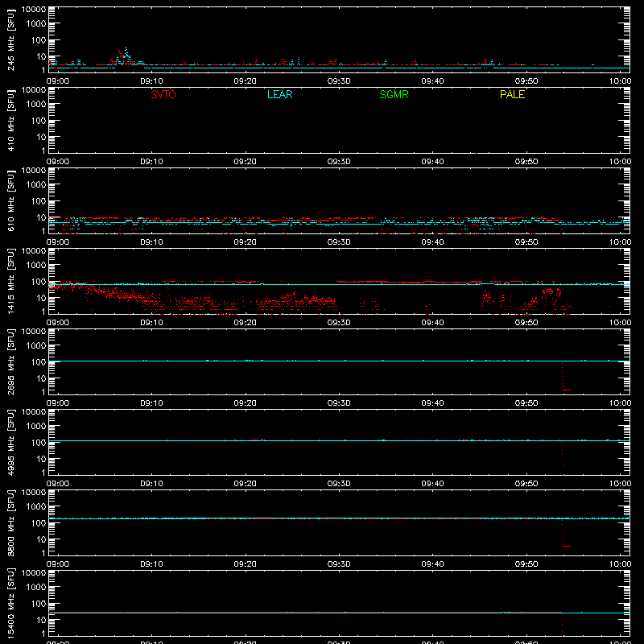644x644 pixels.
Task: Click the 10 y-tick of the 4995 MHz panel
Action: [41, 459]
